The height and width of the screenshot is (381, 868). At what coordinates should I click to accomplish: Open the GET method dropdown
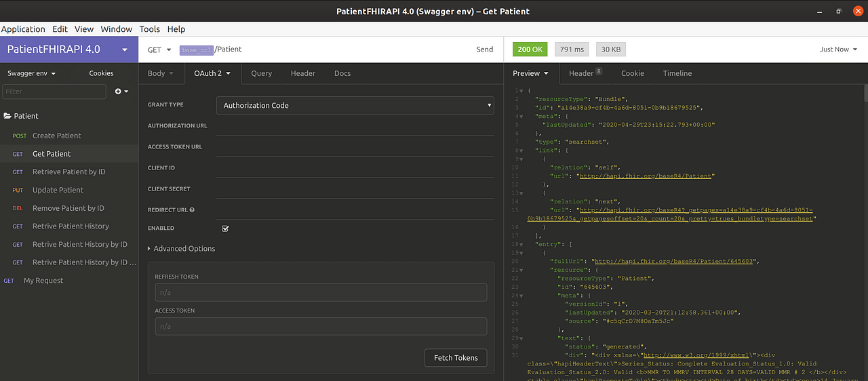click(159, 49)
